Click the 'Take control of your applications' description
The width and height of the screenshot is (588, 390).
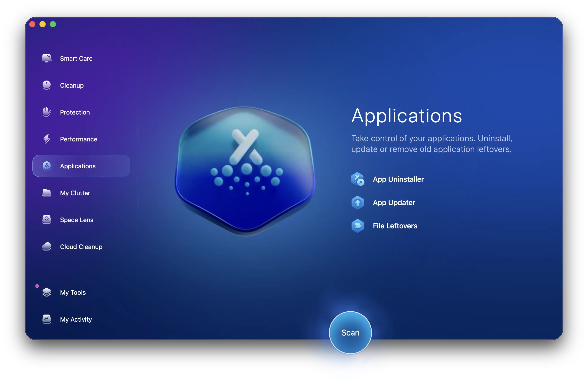click(432, 143)
